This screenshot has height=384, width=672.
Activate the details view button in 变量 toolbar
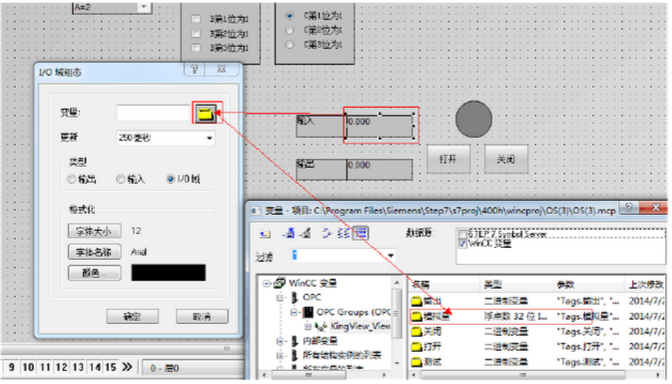point(360,233)
